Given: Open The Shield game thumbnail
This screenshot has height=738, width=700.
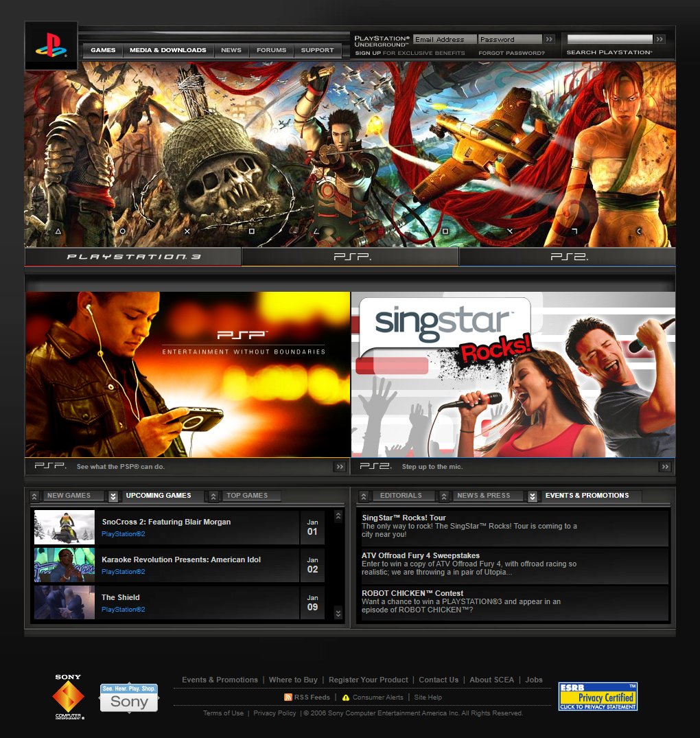Looking at the screenshot, I should [x=65, y=603].
